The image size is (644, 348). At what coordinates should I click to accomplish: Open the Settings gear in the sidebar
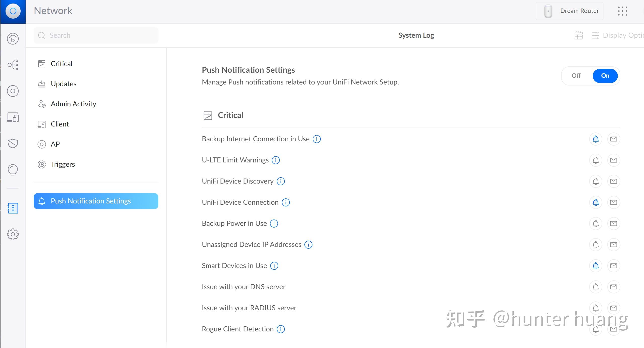(13, 234)
